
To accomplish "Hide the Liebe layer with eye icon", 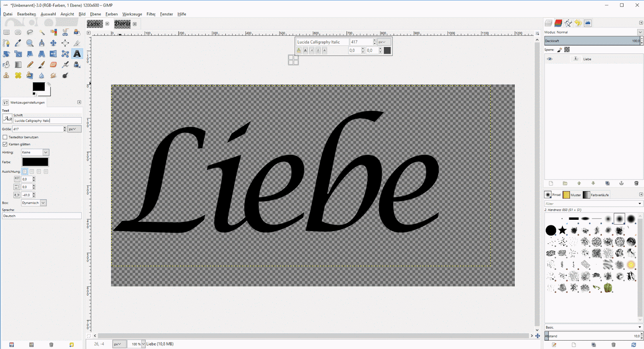I will coord(550,59).
